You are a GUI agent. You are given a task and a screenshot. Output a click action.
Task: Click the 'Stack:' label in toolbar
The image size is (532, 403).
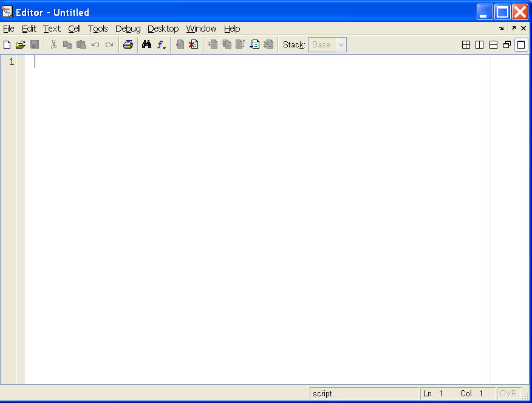[294, 45]
